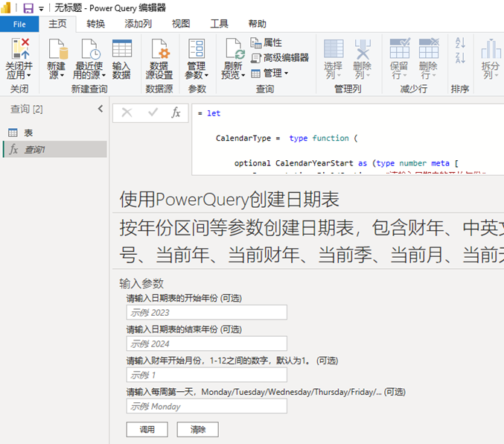
Task: Sort ascending with the A-Z icon
Action: [x=460, y=42]
